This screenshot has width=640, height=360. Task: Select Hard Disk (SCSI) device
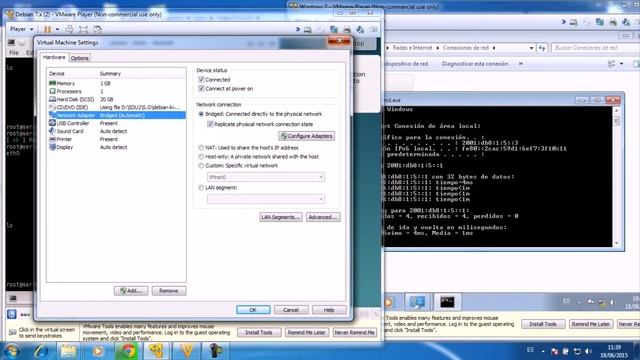(x=116, y=99)
